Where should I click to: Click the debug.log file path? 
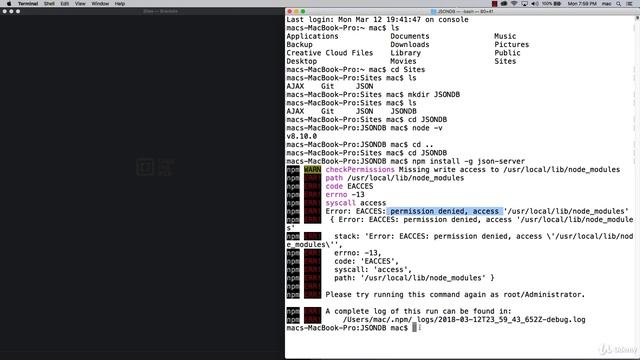pyautogui.click(x=464, y=320)
